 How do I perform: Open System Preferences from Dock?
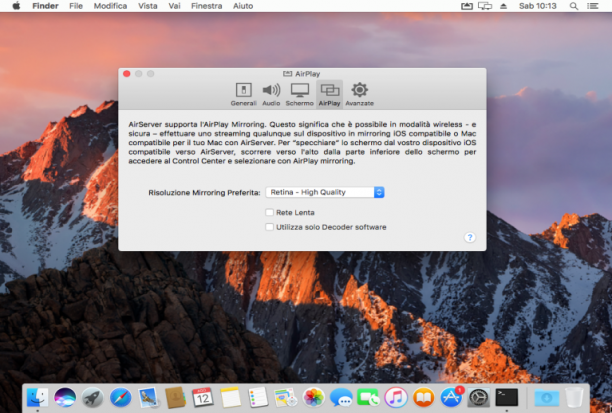(479, 397)
